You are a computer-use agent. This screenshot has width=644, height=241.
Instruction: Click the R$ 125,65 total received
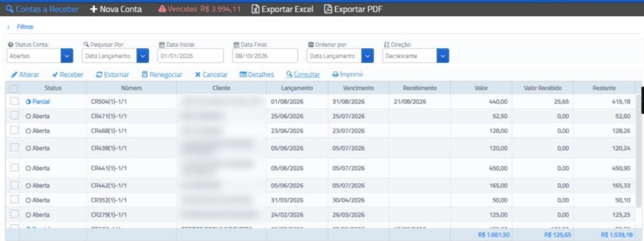pyautogui.click(x=557, y=235)
